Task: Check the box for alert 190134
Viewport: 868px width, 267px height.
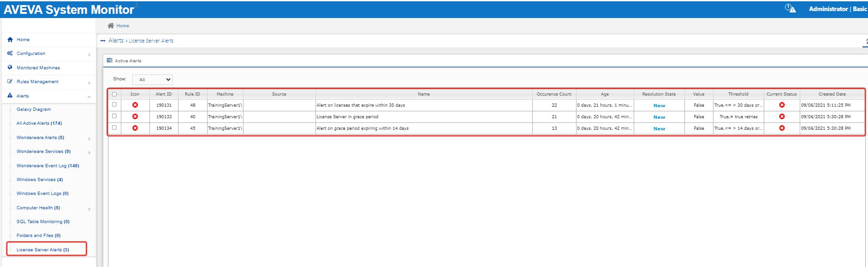Action: pyautogui.click(x=114, y=127)
